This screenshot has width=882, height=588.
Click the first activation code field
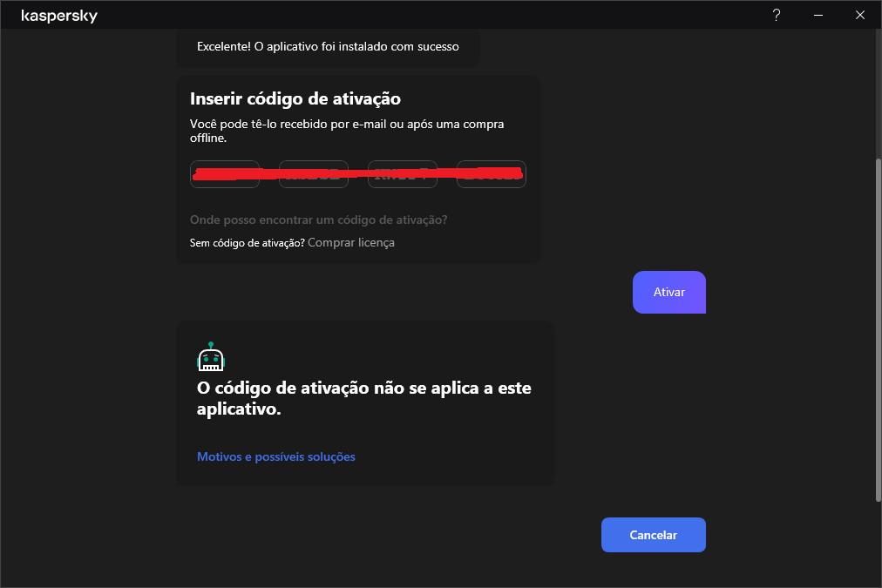coord(225,174)
